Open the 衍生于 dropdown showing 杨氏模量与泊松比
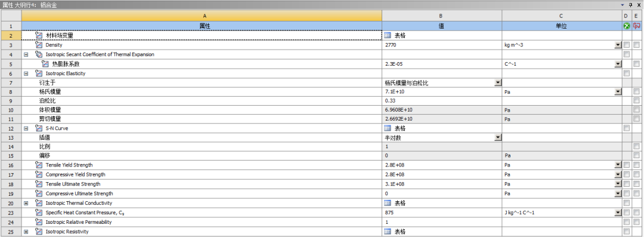The height and width of the screenshot is (237, 644). pyautogui.click(x=498, y=82)
